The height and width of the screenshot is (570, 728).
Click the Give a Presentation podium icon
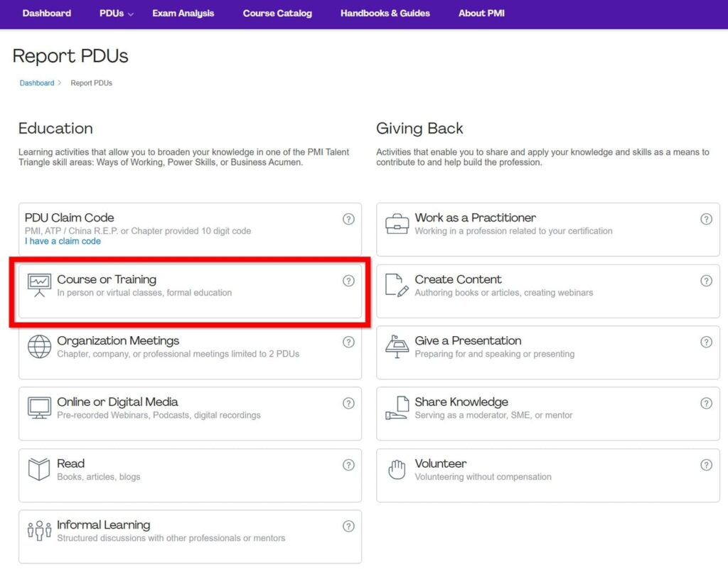pos(397,346)
